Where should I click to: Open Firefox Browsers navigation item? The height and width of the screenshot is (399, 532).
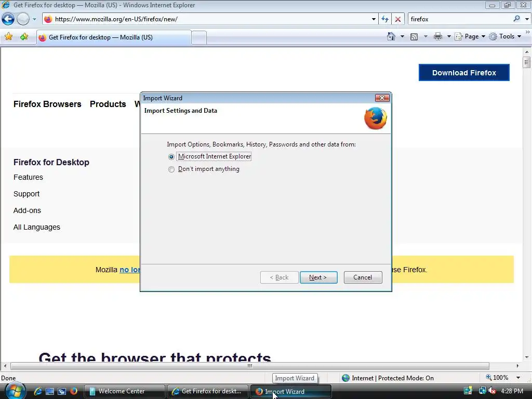(x=47, y=104)
